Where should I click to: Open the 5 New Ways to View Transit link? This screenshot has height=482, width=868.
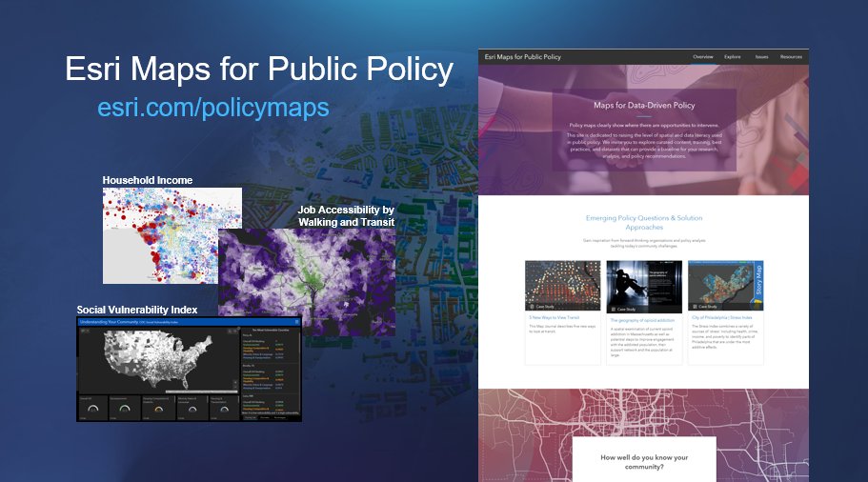(555, 317)
